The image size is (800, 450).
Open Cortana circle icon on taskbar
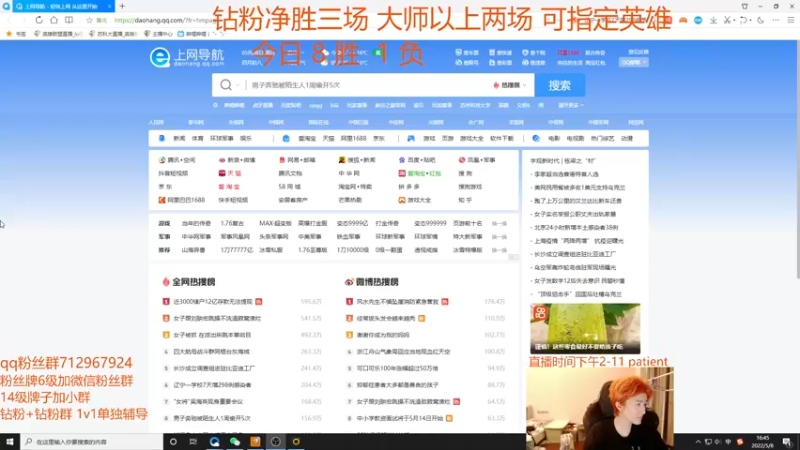pos(173,442)
